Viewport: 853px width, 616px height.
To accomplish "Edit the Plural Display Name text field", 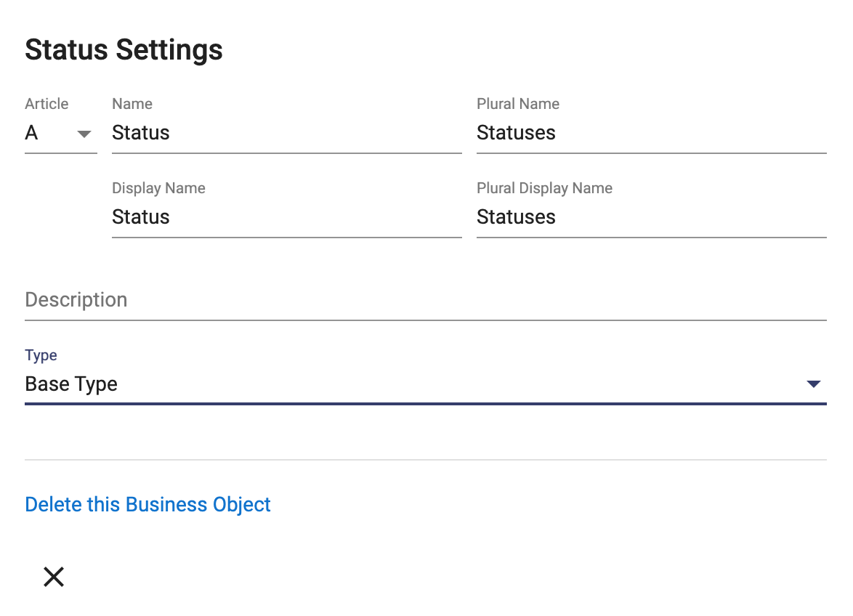I will coord(651,217).
